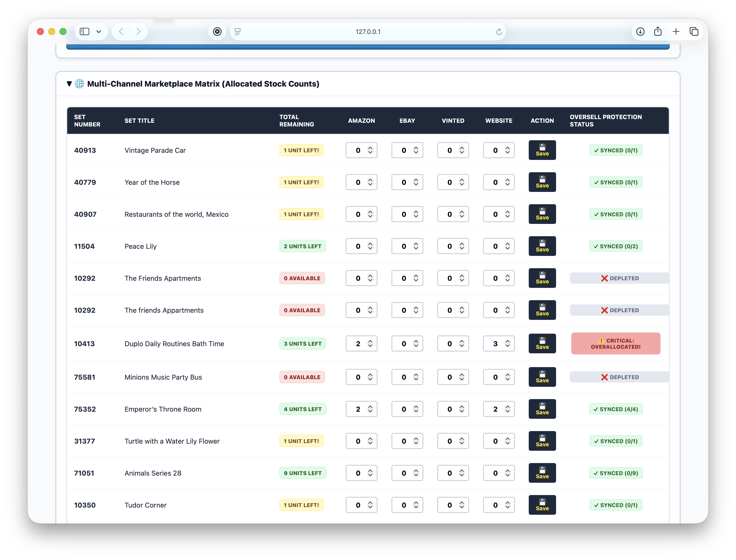The height and width of the screenshot is (560, 736).
Task: Open Safari downloads icon
Action: 640,32
